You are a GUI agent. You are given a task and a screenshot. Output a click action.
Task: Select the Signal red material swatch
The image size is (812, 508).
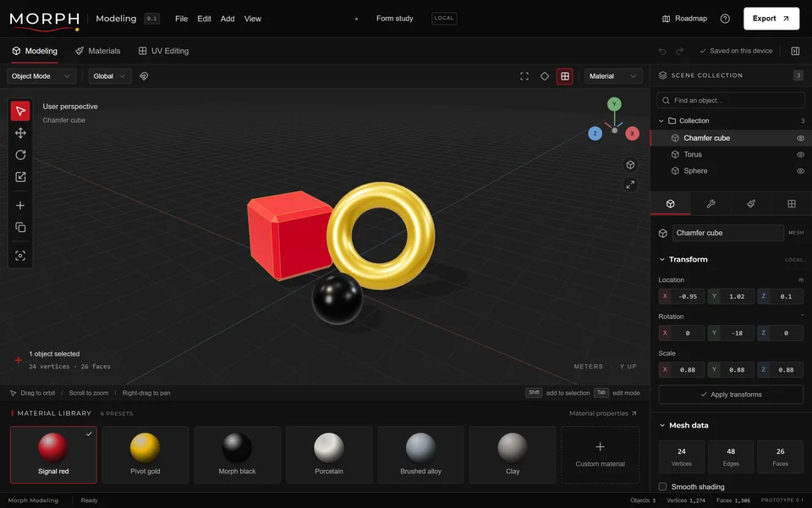pos(53,455)
